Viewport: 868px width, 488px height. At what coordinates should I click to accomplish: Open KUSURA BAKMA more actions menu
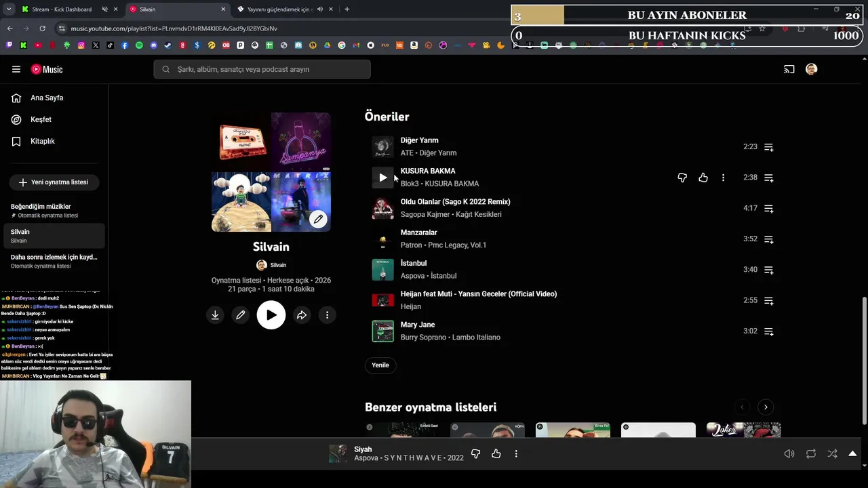(723, 178)
